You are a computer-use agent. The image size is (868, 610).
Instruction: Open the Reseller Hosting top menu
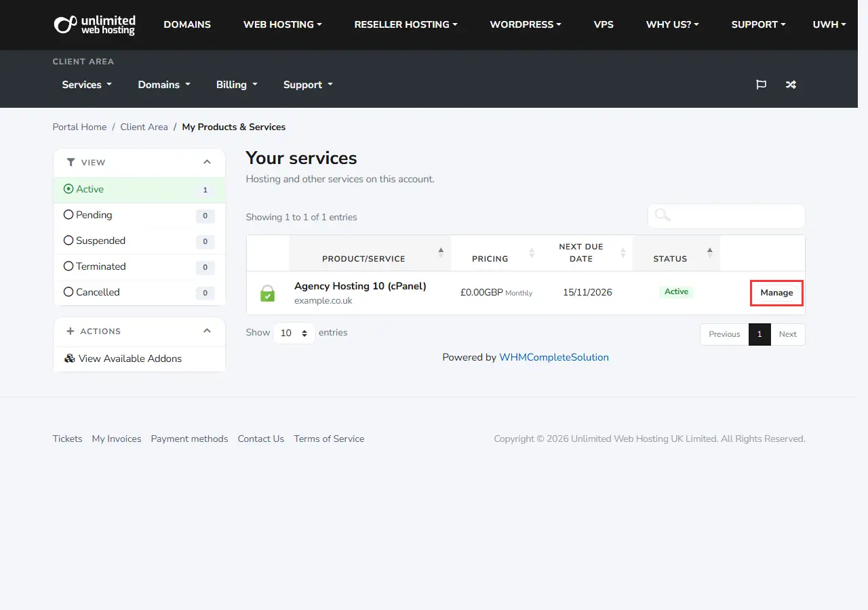pos(406,24)
